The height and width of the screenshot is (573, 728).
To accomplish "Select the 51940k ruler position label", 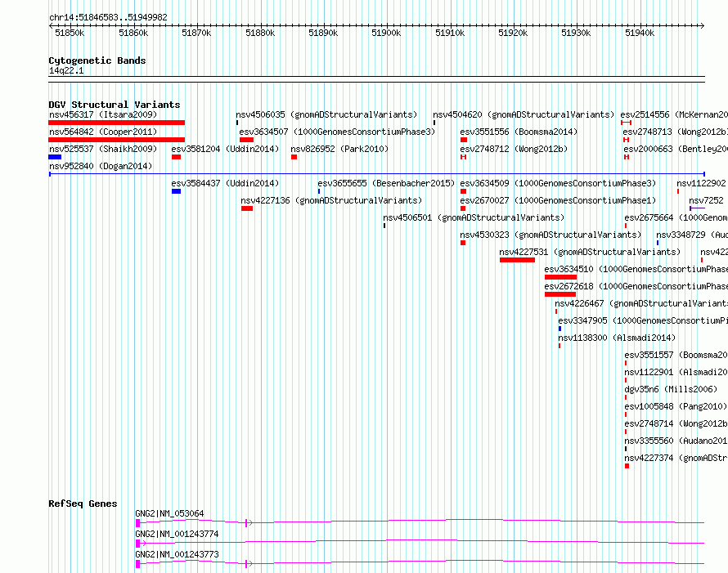I will click(x=640, y=33).
